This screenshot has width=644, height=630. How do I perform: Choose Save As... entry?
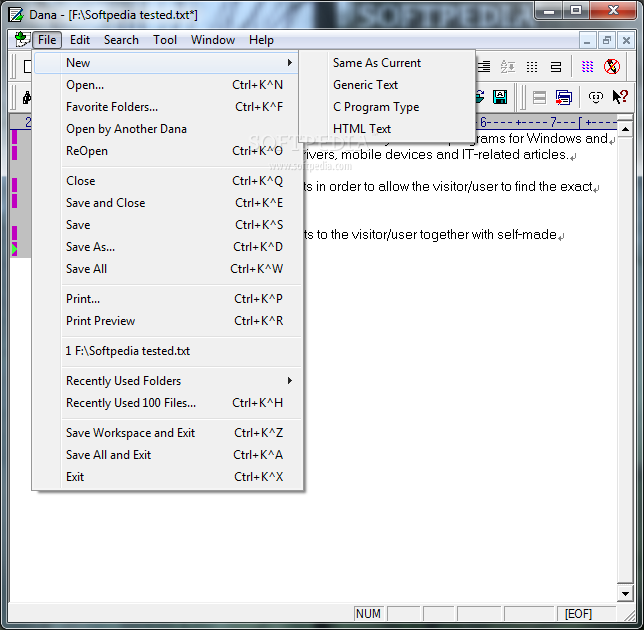[168, 247]
